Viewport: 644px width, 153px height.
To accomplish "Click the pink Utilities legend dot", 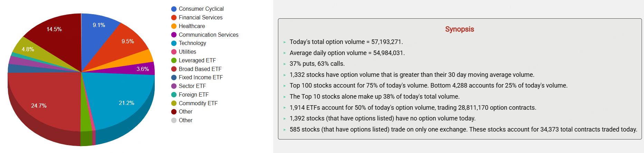I will tap(174, 52).
